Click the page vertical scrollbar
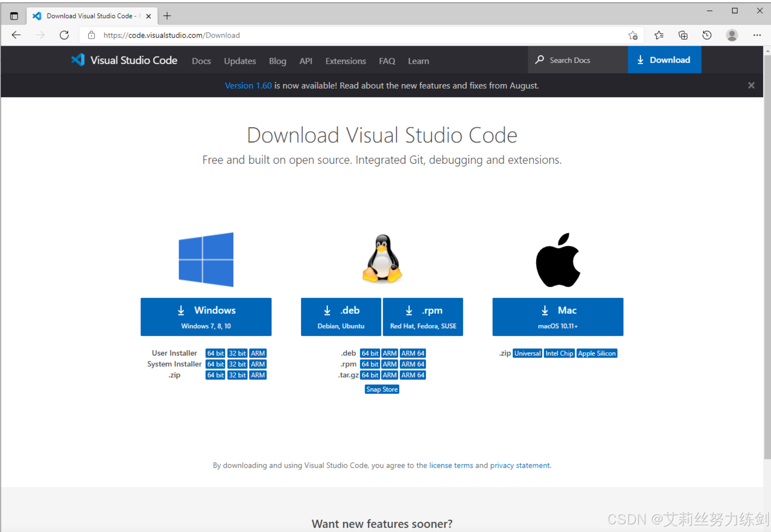This screenshot has width=771, height=532. (767, 257)
